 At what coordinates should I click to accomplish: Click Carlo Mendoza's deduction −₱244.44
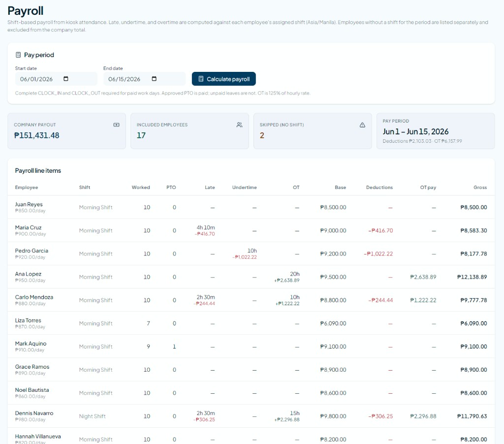(x=380, y=300)
